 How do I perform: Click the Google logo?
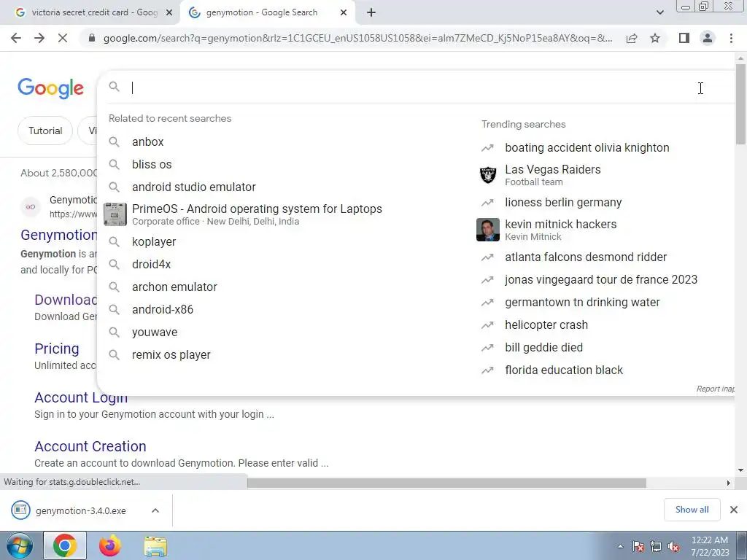point(50,88)
